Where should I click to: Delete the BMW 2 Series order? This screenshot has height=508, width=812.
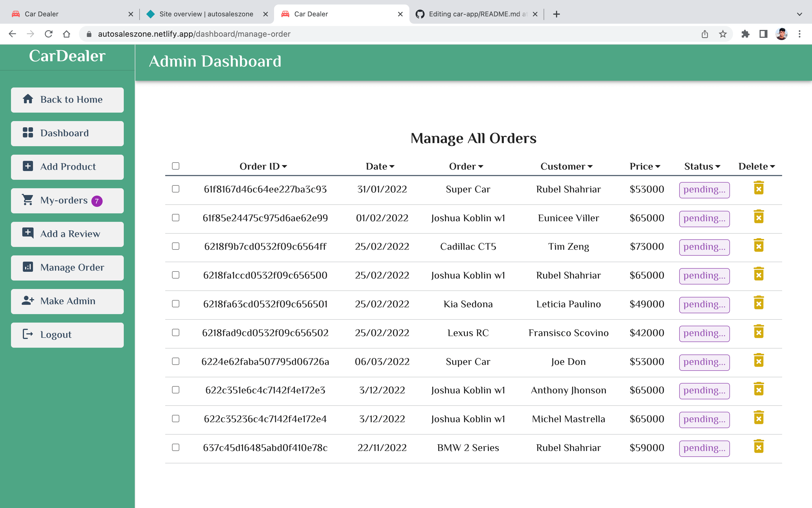759,446
